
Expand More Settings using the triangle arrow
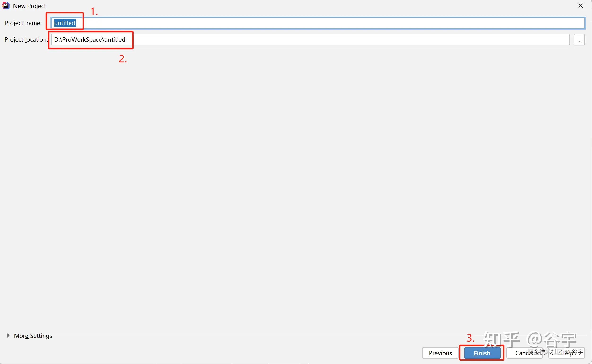tap(8, 335)
